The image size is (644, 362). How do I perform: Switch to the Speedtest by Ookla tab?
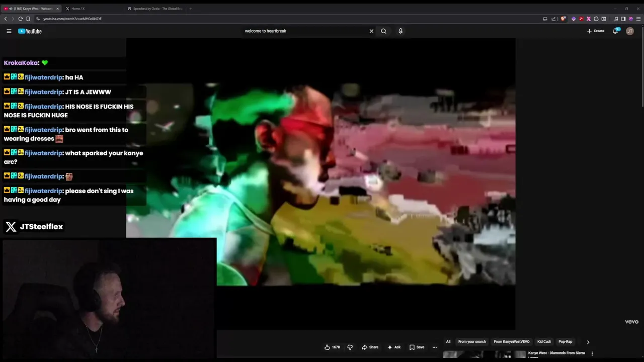[x=155, y=9]
